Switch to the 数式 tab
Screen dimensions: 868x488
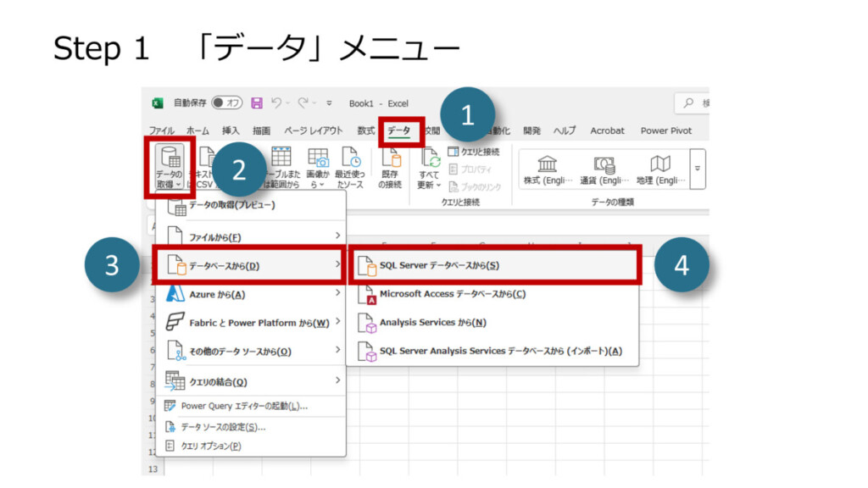365,130
